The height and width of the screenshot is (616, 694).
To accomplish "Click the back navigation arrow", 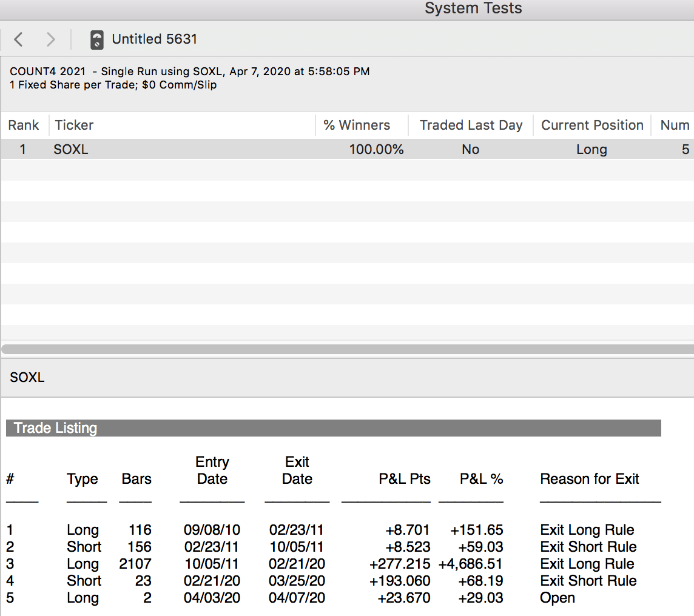I will click(18, 39).
